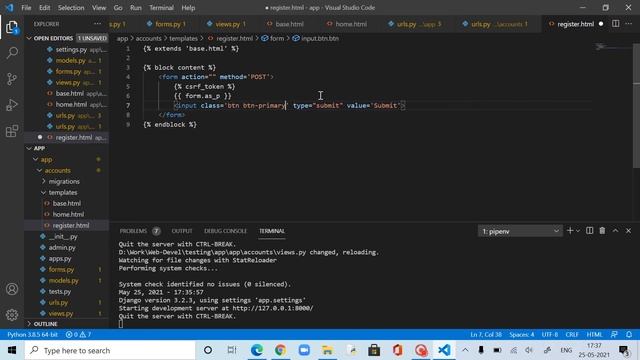Change line endings via CRLF status item
The width and height of the screenshot is (640, 360).
[x=572, y=335]
